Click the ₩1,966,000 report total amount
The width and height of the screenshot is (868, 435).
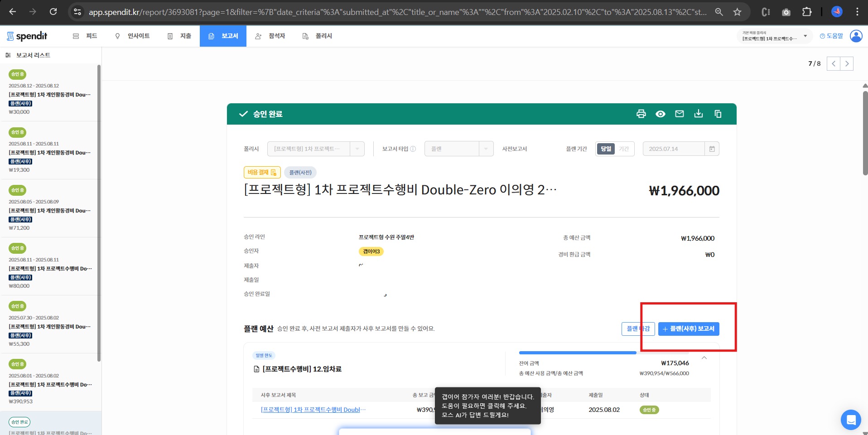(684, 191)
